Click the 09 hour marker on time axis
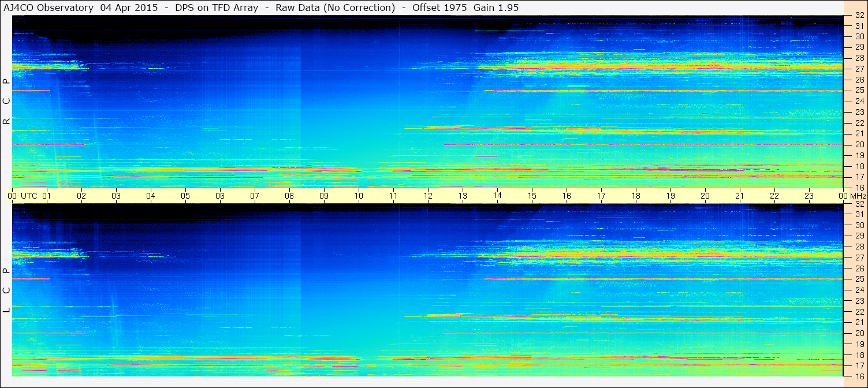This screenshot has height=388, width=868. 324,196
